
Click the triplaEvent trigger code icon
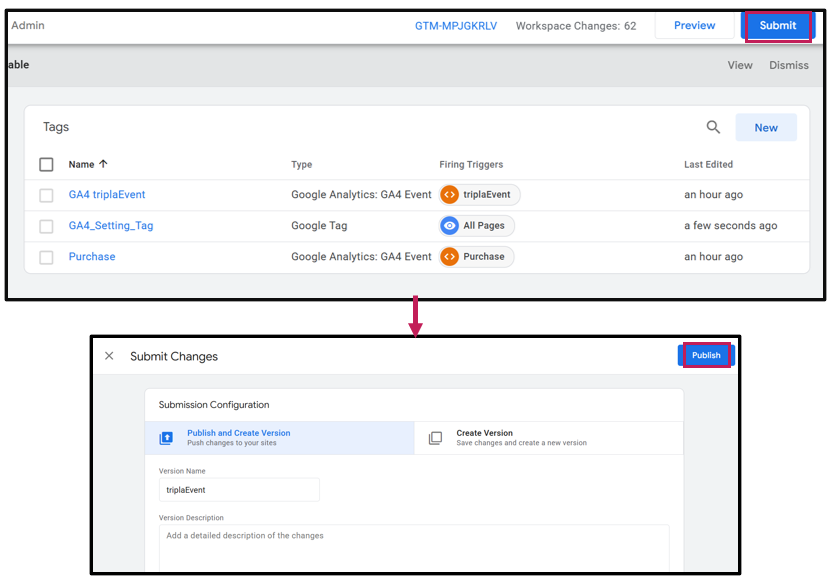450,195
